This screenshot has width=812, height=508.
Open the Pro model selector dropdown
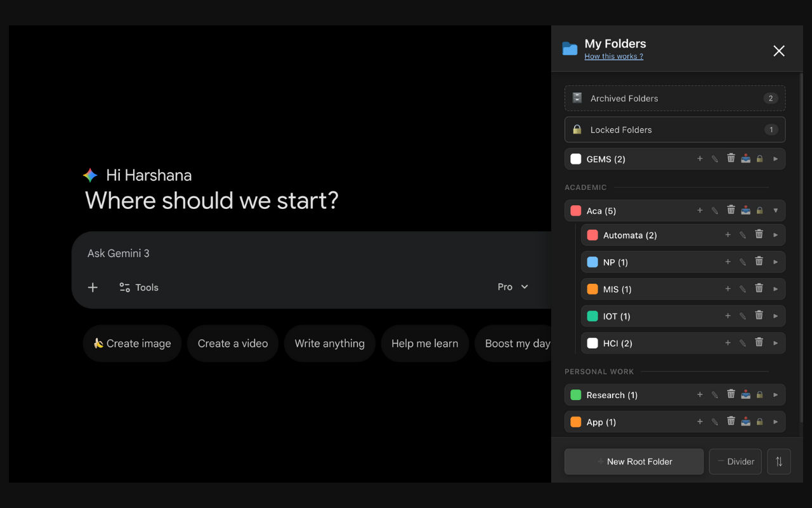pos(513,287)
